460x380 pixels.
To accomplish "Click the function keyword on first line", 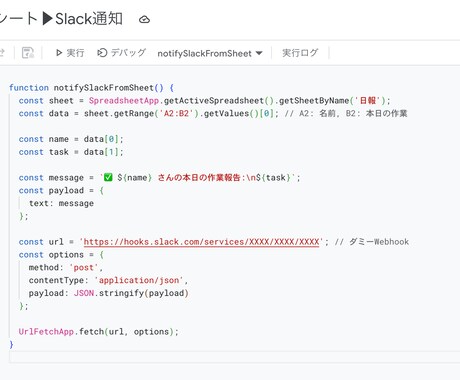I will click(29, 88).
